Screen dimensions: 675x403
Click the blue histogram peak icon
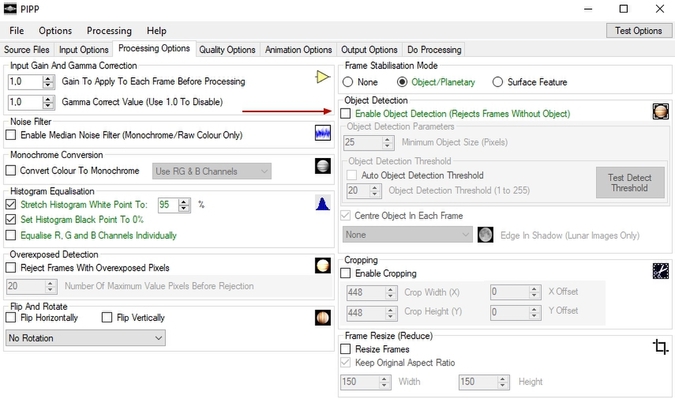pyautogui.click(x=322, y=204)
